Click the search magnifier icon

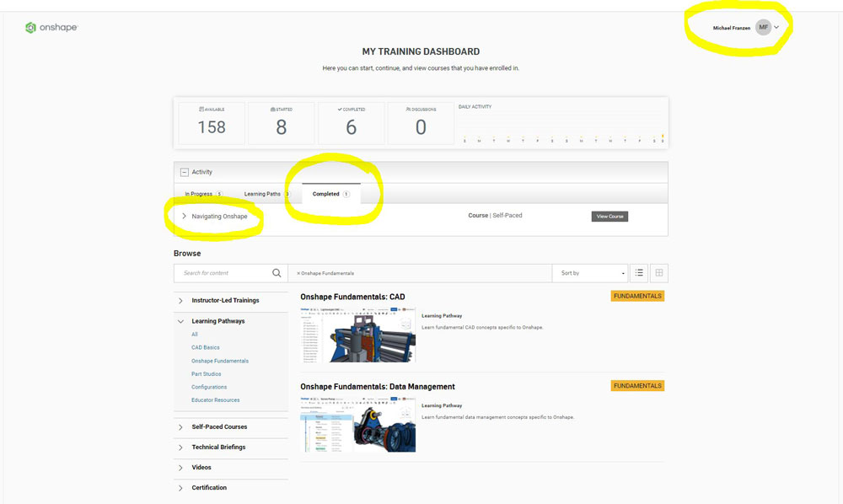(277, 273)
